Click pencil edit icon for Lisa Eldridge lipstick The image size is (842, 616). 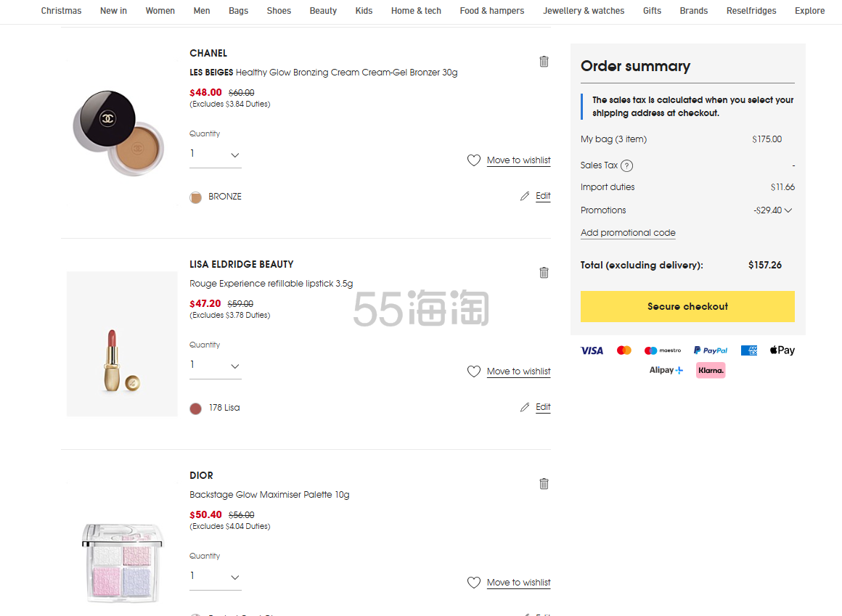tap(525, 408)
